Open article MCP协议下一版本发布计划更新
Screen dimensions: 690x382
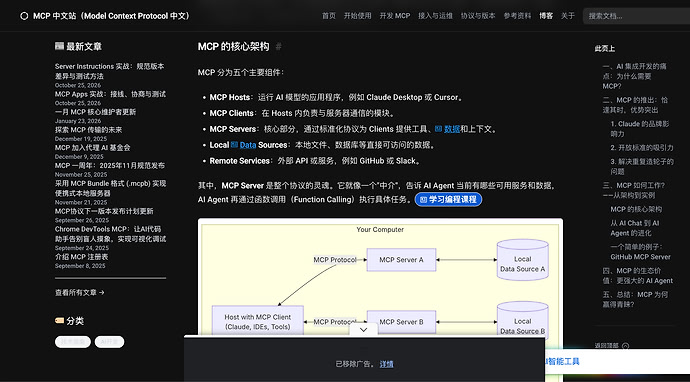[x=104, y=211]
